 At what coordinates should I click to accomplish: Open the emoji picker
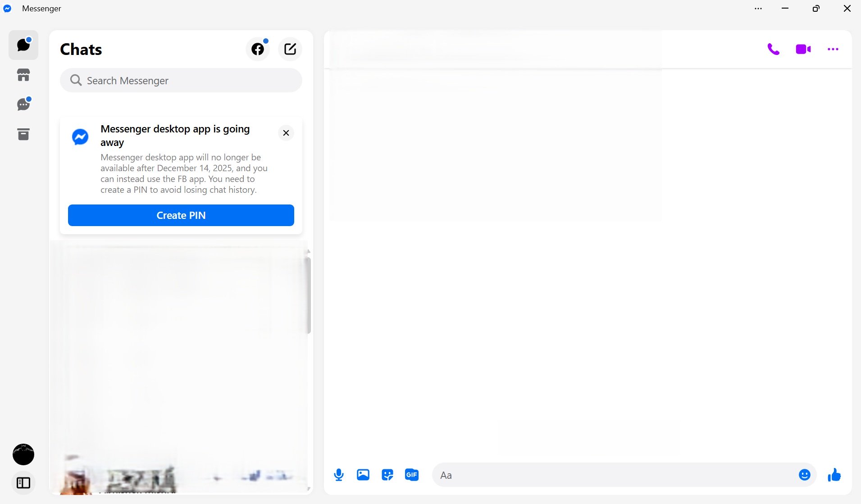[805, 475]
